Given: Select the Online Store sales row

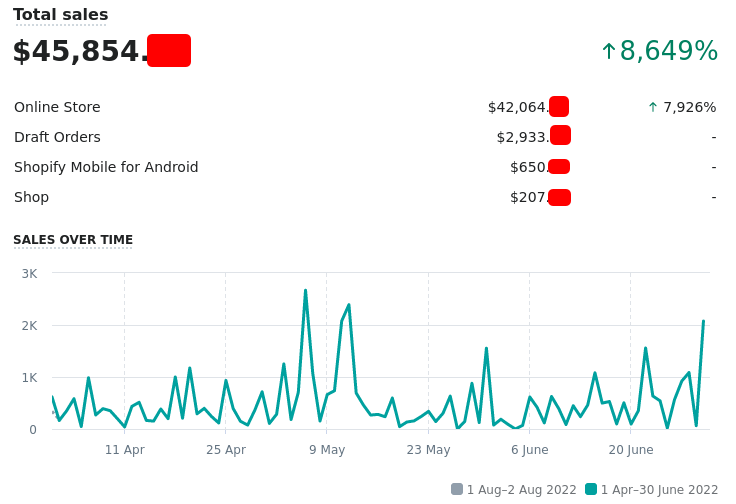Looking at the screenshot, I should [57, 107].
